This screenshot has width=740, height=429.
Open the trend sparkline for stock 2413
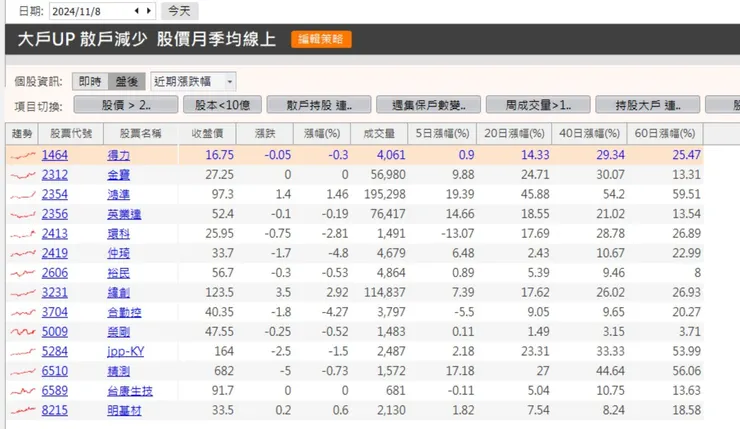23,234
